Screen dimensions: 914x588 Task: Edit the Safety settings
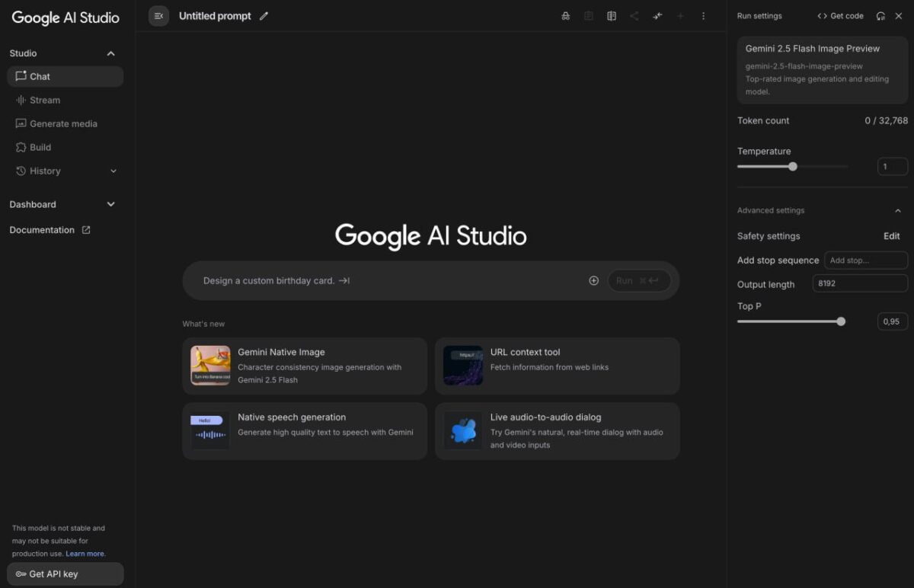click(891, 236)
